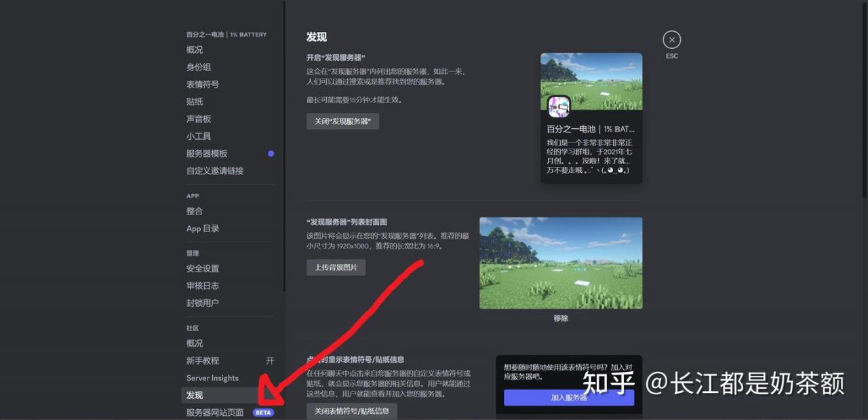The image size is (868, 420).
Task: Click the banner image on the server preview card
Action: click(x=591, y=81)
